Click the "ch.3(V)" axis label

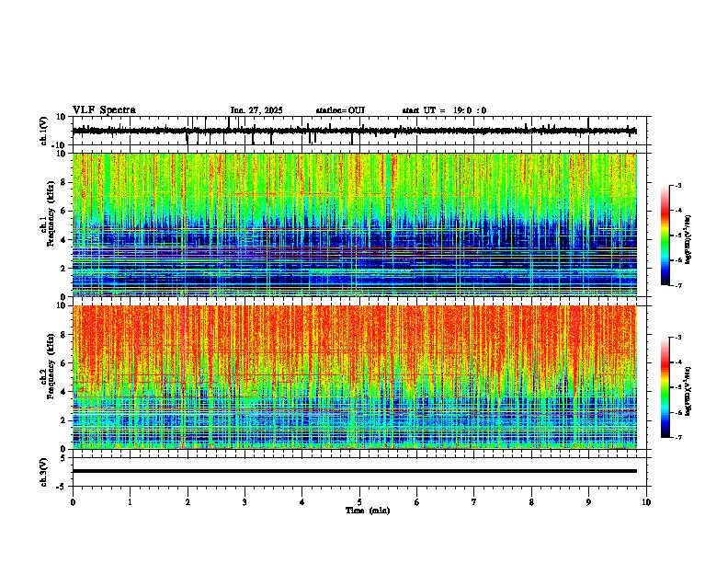(44, 472)
